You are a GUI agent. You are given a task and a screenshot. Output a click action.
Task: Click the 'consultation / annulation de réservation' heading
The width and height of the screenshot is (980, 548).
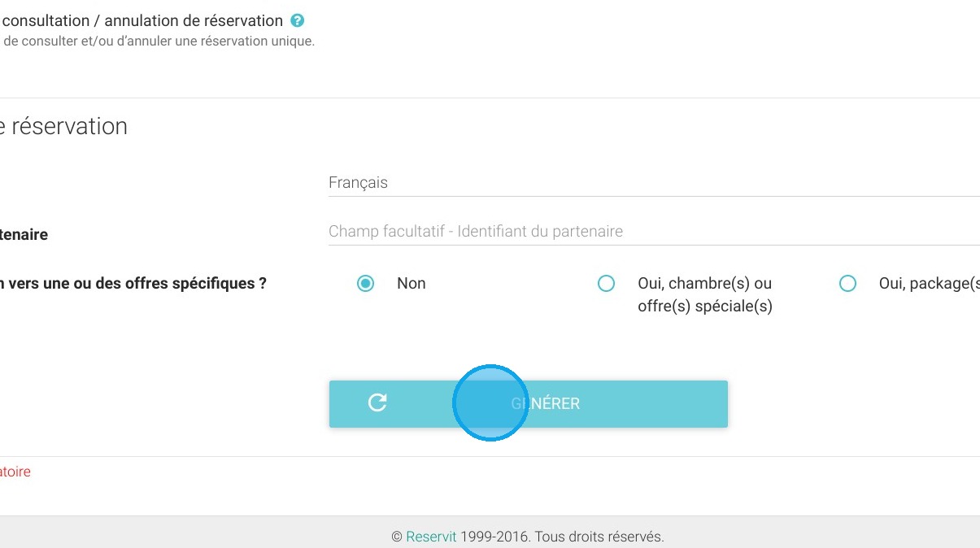pyautogui.click(x=143, y=21)
